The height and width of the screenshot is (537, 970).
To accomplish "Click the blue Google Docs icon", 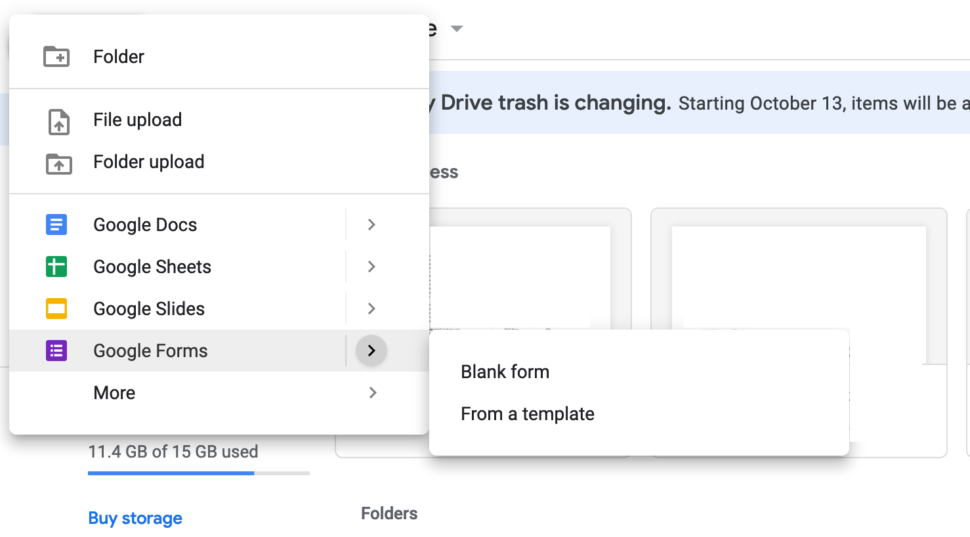I will (x=56, y=225).
